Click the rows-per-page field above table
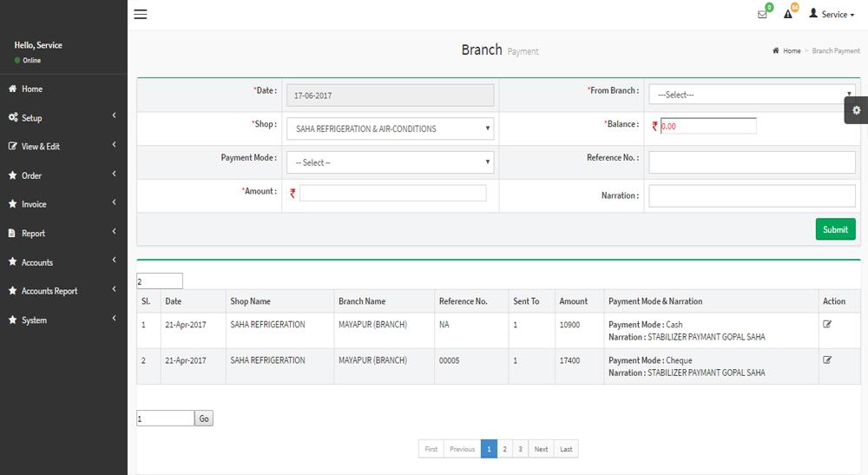This screenshot has height=475, width=868. click(x=160, y=281)
